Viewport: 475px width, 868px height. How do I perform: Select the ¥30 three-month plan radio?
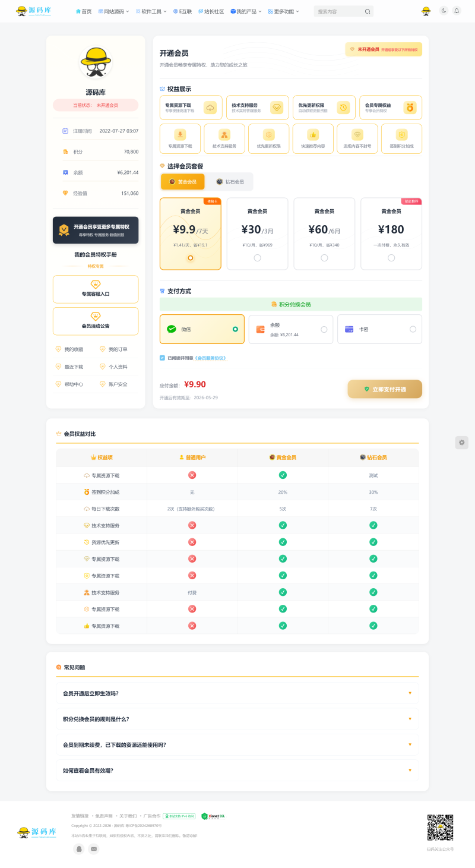[x=257, y=258]
